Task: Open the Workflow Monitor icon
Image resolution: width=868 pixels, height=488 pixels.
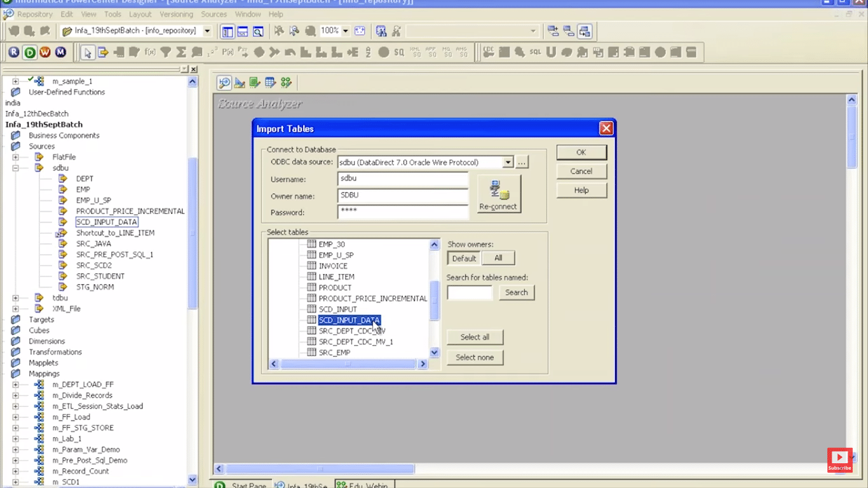Action: coord(60,52)
